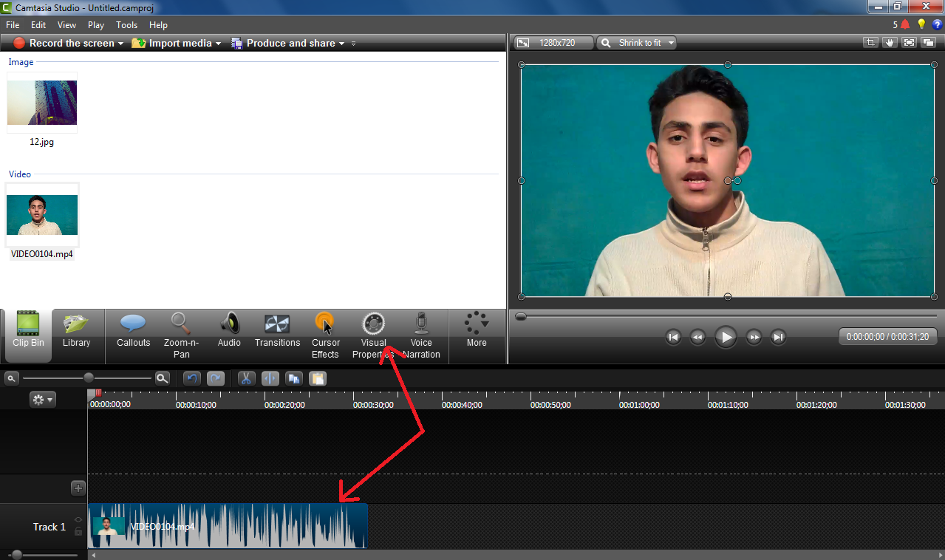Open Visual Properties tool
The height and width of the screenshot is (560, 945).
click(373, 335)
